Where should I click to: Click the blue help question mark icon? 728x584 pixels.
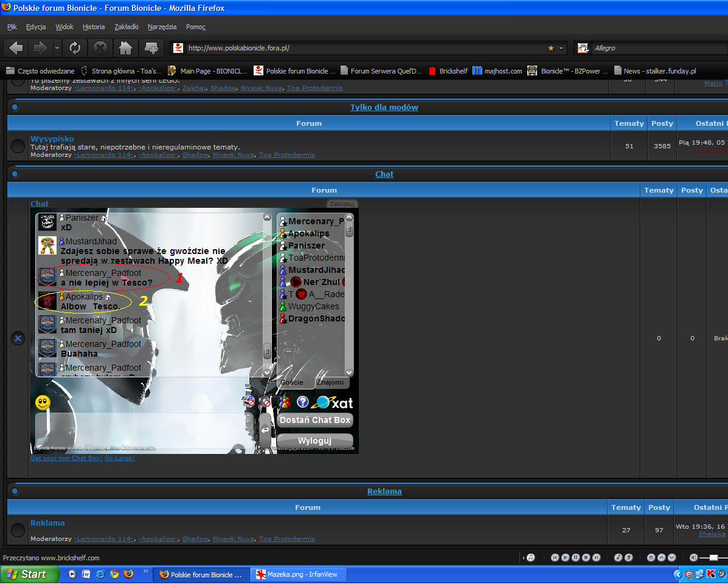[x=302, y=402]
